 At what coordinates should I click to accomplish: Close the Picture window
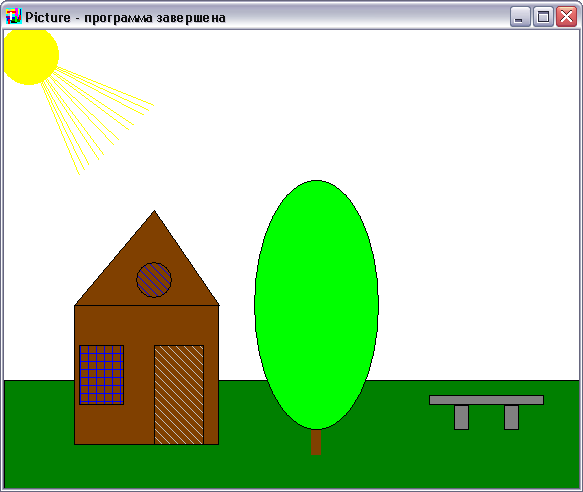pos(566,17)
